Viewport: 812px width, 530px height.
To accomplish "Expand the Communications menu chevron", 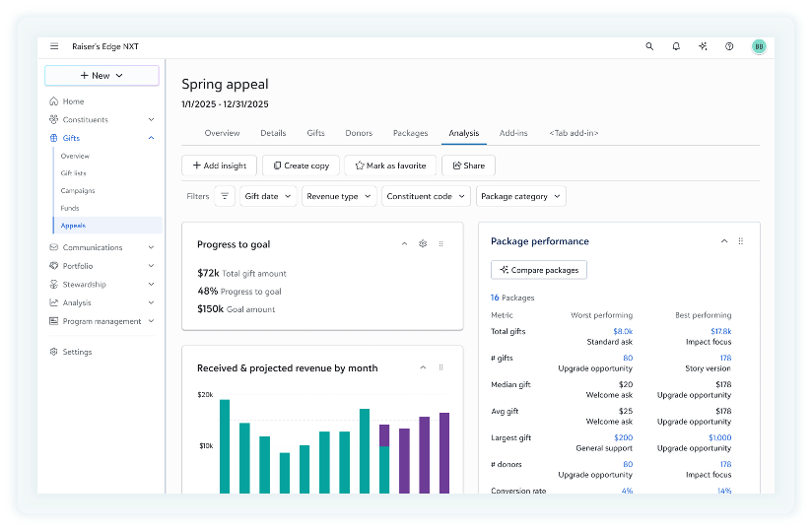I will pos(151,247).
